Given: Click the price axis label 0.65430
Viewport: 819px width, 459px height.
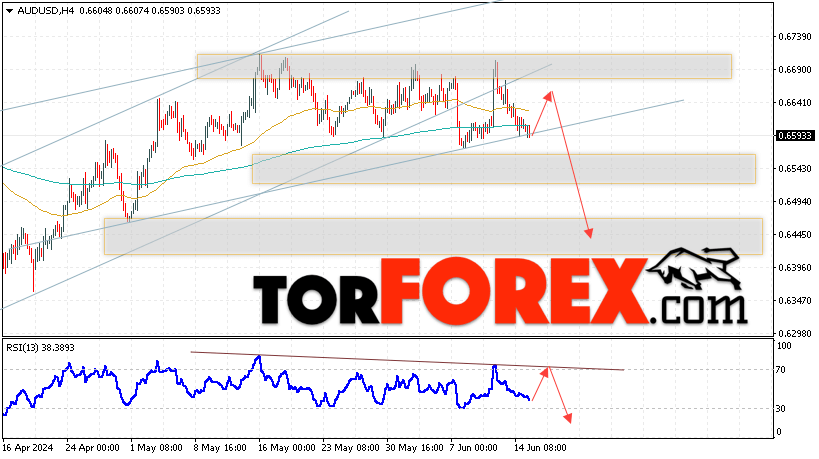Looking at the screenshot, I should click(795, 169).
